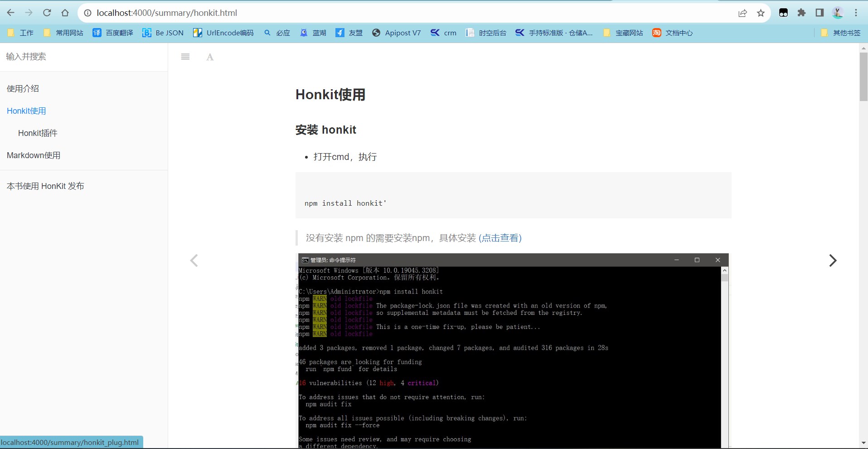Screen dimensions: 868x449
Task: Click the npm install honkit code block
Action: (x=514, y=195)
